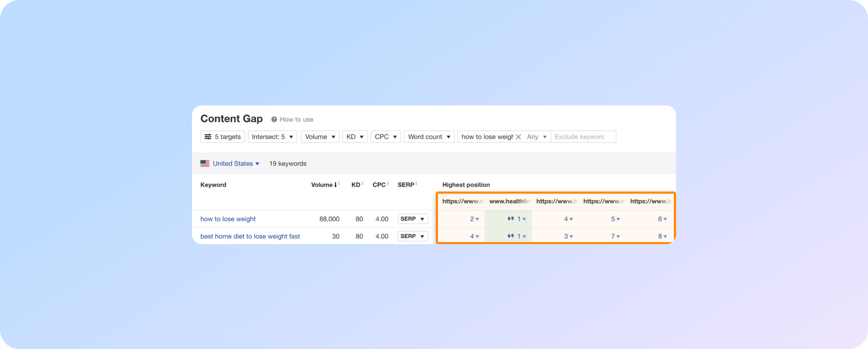The image size is (868, 349).
Task: Click the SERP column info icon
Action: pyautogui.click(x=416, y=184)
